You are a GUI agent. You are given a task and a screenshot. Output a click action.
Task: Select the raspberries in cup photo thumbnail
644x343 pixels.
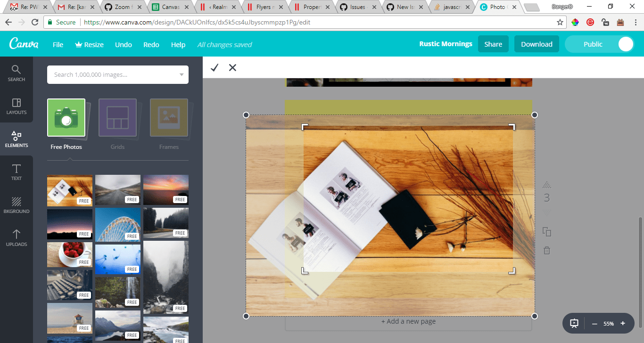[70, 254]
